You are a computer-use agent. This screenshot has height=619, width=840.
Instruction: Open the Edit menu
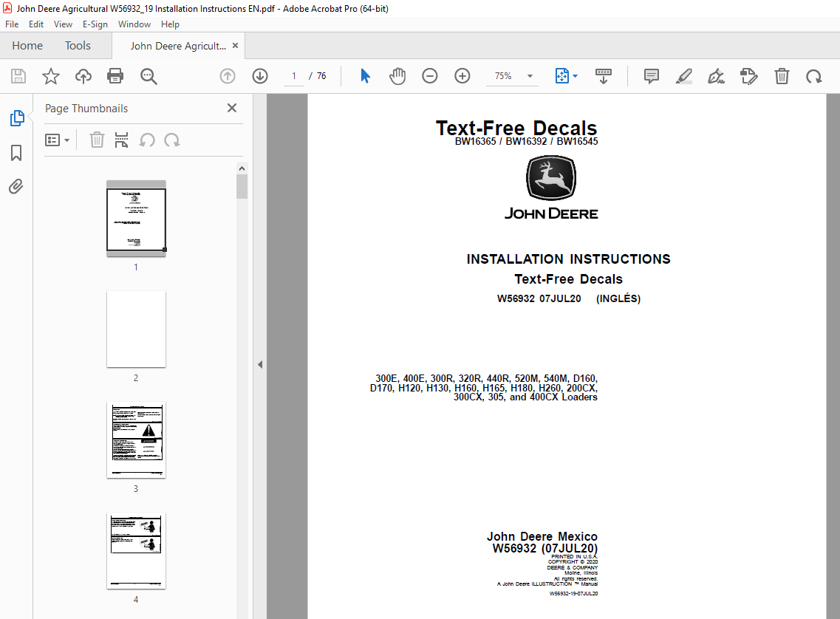pos(36,24)
